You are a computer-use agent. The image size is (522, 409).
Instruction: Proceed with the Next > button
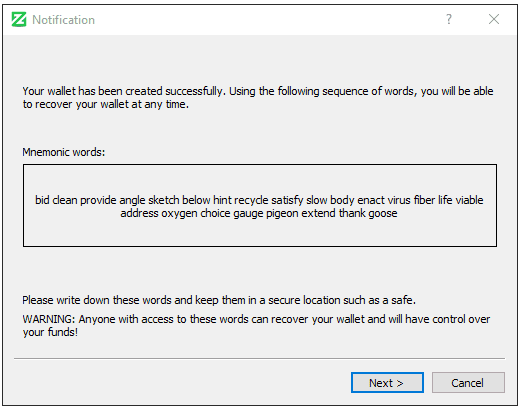click(387, 383)
